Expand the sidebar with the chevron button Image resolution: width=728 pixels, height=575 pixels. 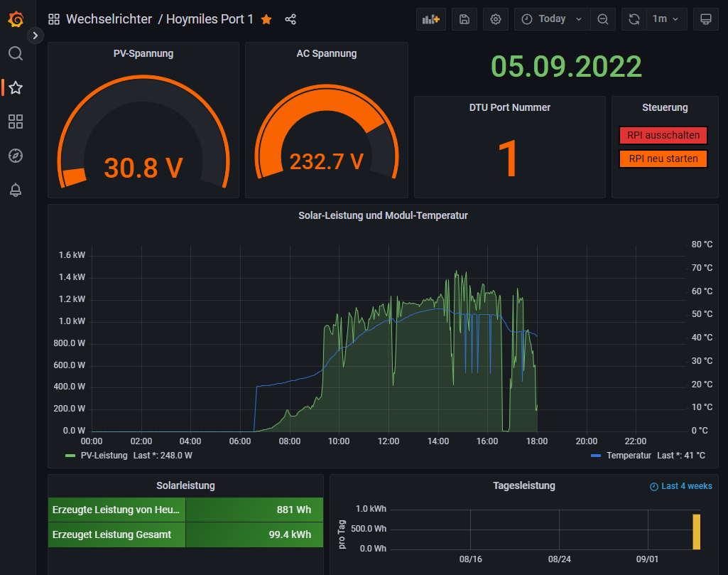(x=36, y=35)
